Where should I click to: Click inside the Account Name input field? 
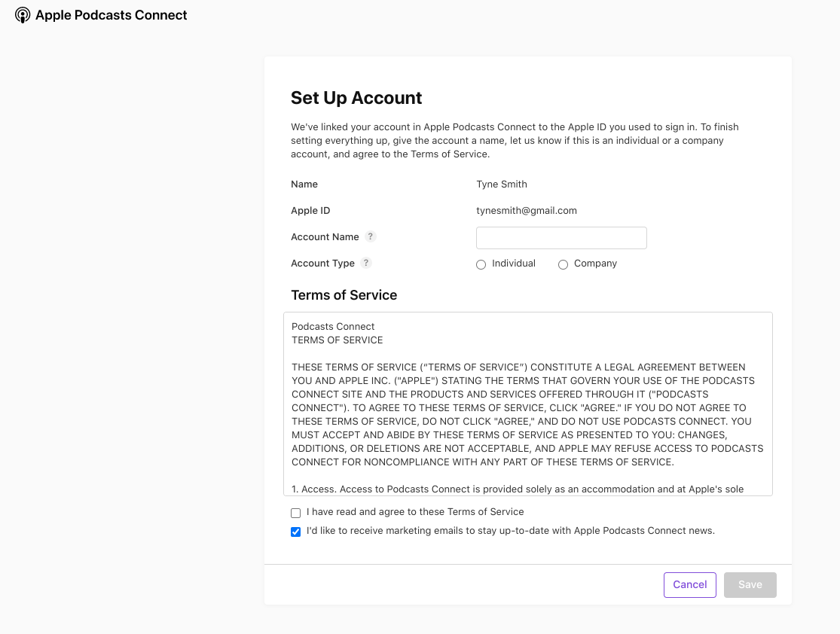[x=561, y=237]
